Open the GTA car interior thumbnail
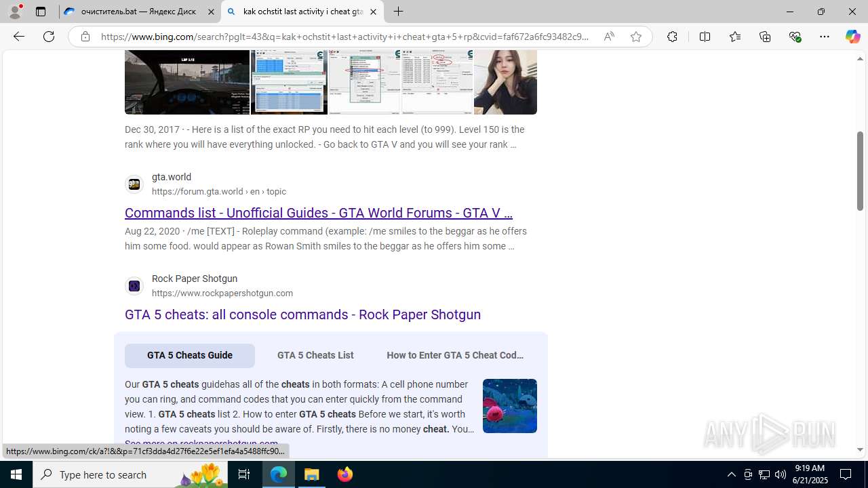This screenshot has width=868, height=488. pos(187,81)
